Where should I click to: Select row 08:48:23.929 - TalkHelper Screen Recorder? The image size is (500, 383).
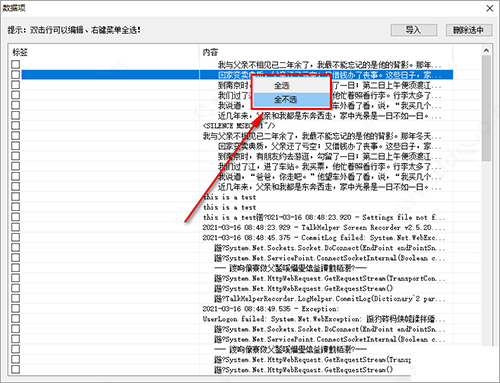(324, 227)
